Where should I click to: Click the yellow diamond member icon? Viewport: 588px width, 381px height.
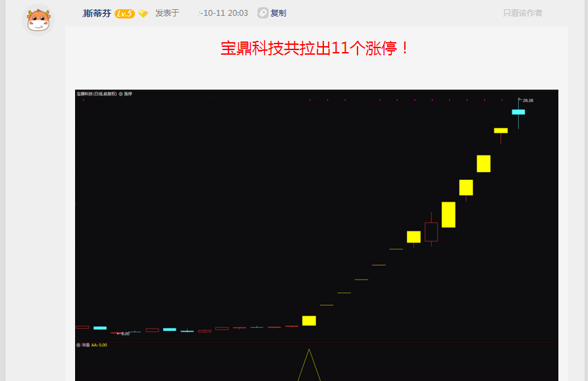[x=144, y=14]
